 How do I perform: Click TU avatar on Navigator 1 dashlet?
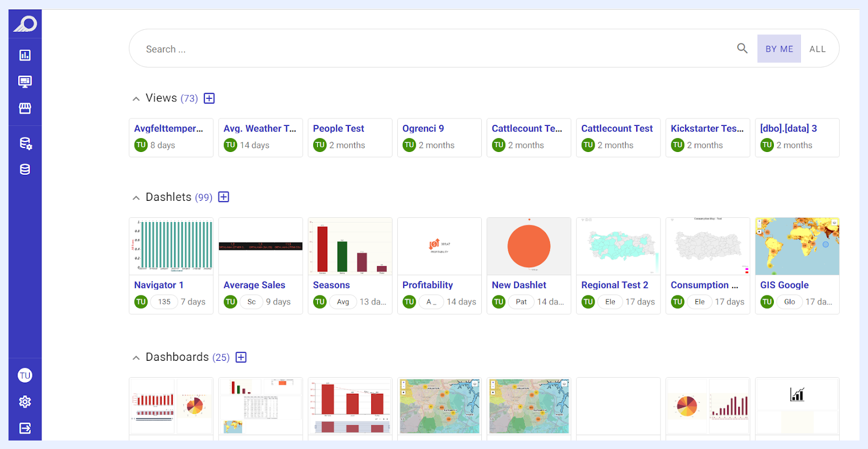click(141, 302)
